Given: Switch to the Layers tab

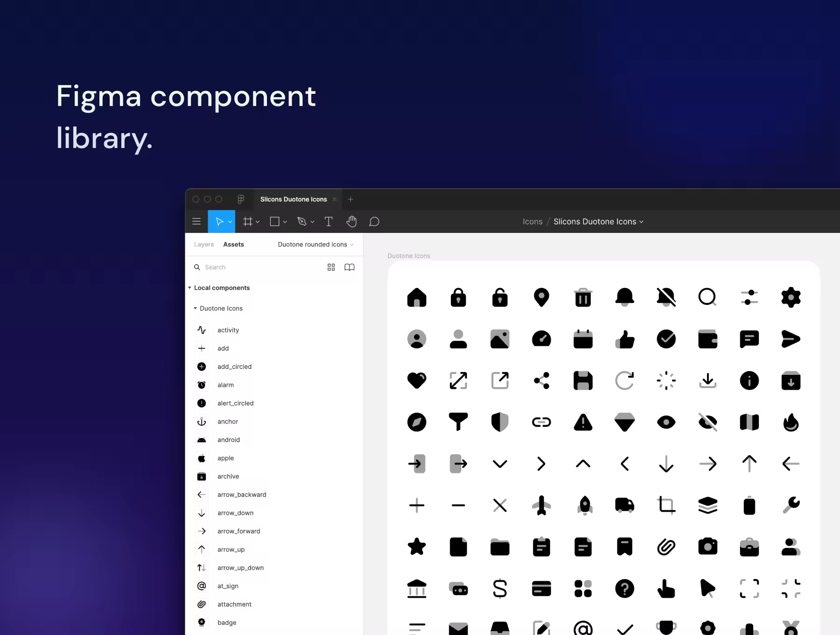Looking at the screenshot, I should 204,244.
